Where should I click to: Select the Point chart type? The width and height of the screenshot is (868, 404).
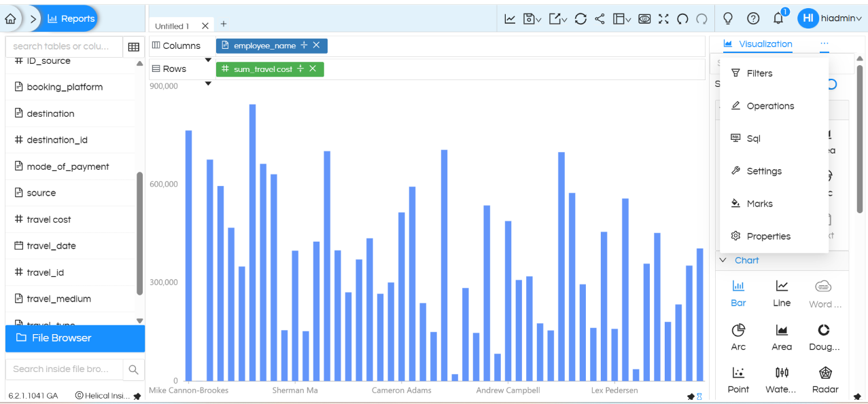pyautogui.click(x=738, y=380)
